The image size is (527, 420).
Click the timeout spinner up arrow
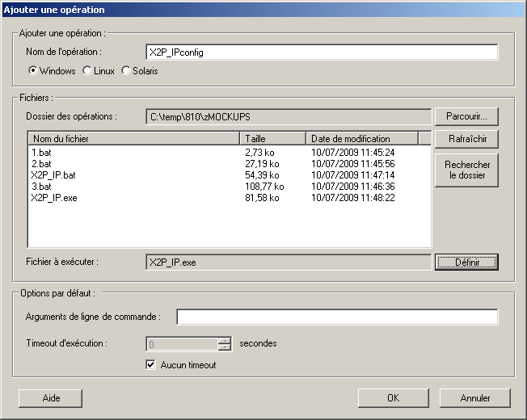225,340
